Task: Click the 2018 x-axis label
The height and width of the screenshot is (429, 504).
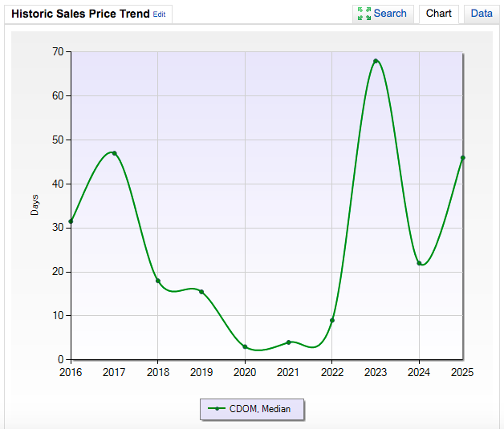Action: point(158,373)
